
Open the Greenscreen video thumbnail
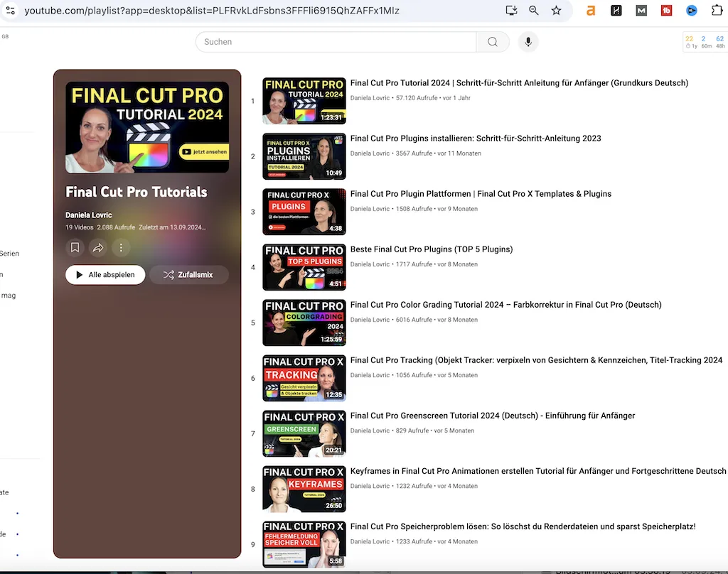(304, 433)
